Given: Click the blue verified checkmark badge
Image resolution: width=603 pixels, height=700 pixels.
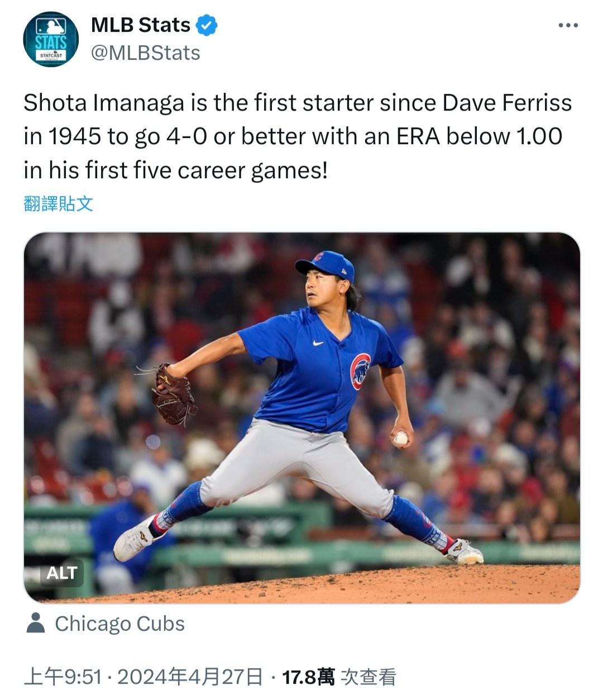Looking at the screenshot, I should pos(207,25).
